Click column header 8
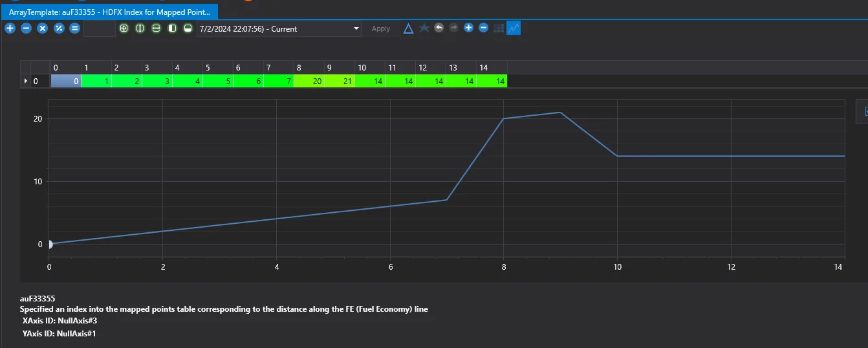Image resolution: width=868 pixels, height=348 pixels. (309, 67)
